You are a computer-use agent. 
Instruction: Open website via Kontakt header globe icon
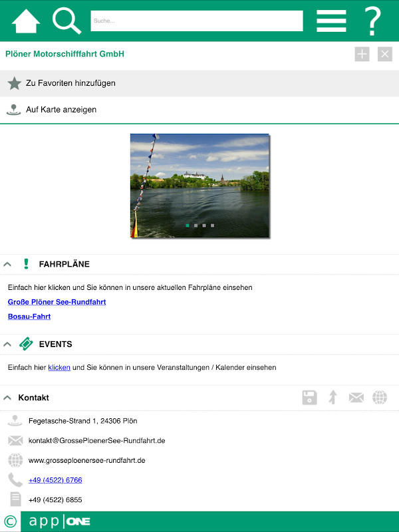[x=380, y=397]
